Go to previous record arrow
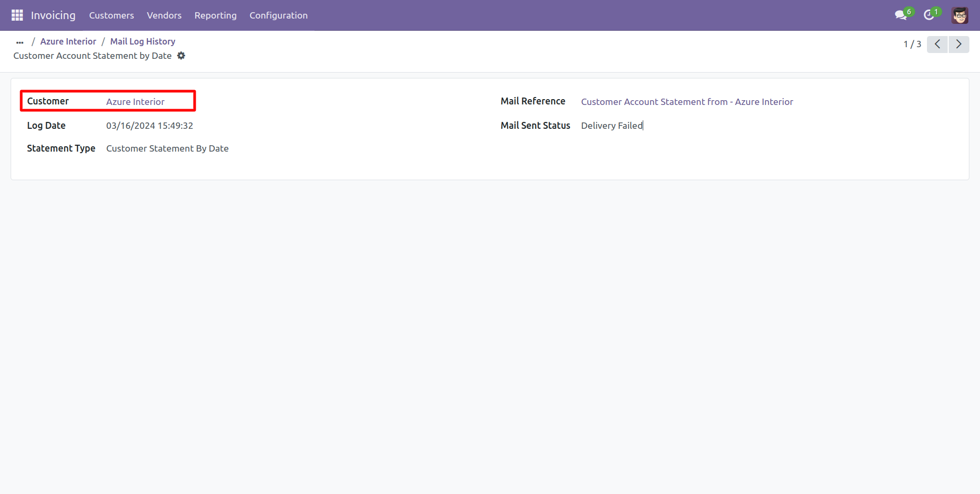This screenshot has height=494, width=980. (x=937, y=44)
